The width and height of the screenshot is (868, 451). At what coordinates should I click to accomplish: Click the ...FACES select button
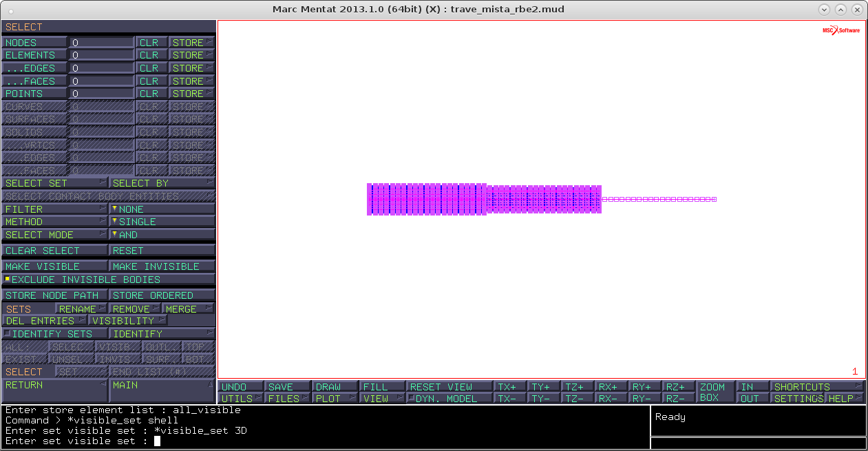(x=34, y=81)
